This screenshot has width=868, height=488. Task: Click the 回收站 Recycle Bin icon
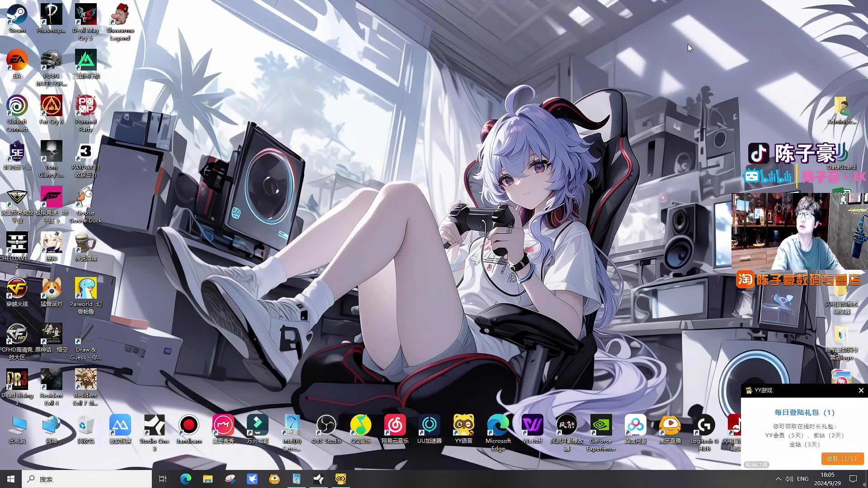click(85, 429)
